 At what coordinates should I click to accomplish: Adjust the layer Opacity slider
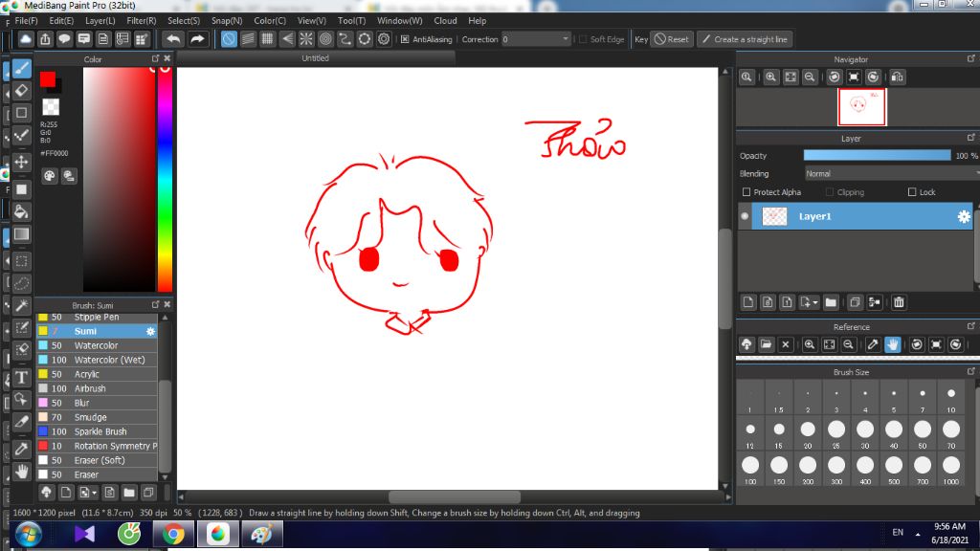(x=877, y=156)
